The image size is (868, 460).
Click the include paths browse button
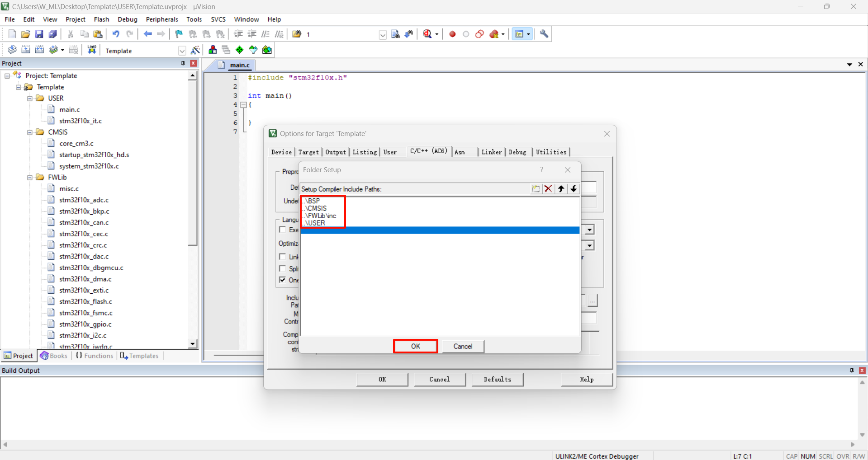[x=593, y=300]
